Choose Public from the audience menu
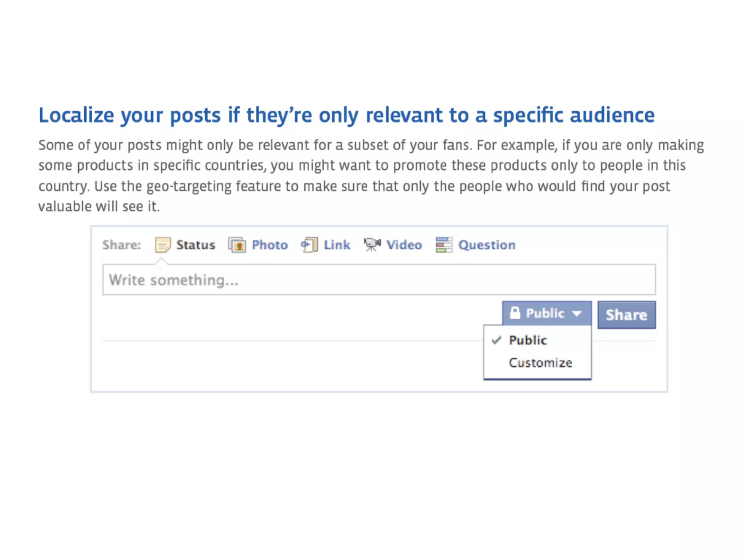Image resolution: width=747 pixels, height=560 pixels. pyautogui.click(x=528, y=340)
